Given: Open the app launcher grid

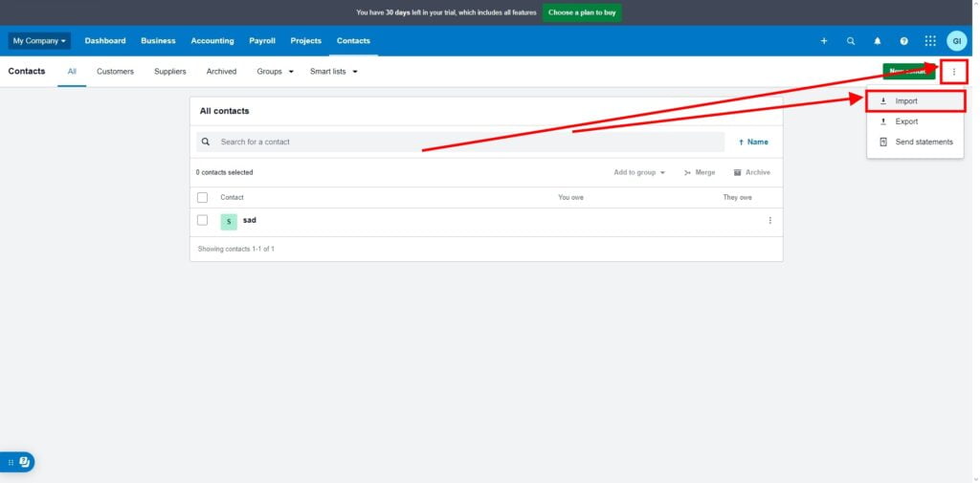Looking at the screenshot, I should tap(930, 41).
